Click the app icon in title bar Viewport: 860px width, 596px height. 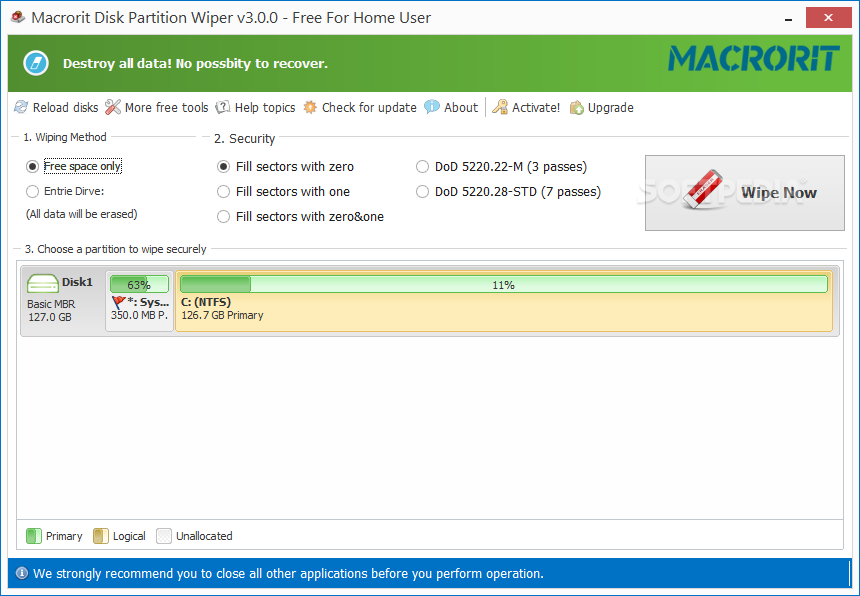click(18, 17)
